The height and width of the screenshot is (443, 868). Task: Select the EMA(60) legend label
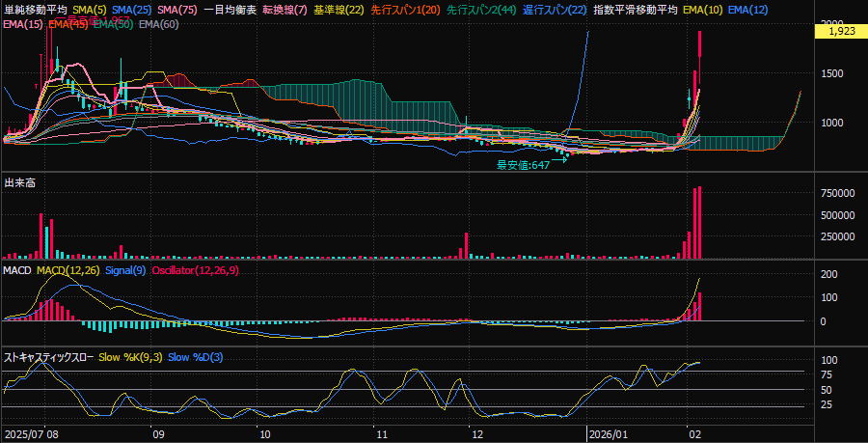[158, 24]
